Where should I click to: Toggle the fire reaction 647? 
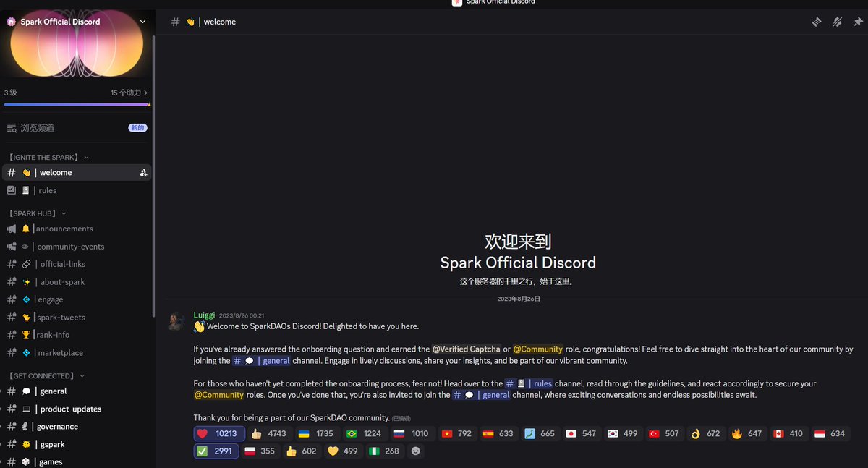747,434
